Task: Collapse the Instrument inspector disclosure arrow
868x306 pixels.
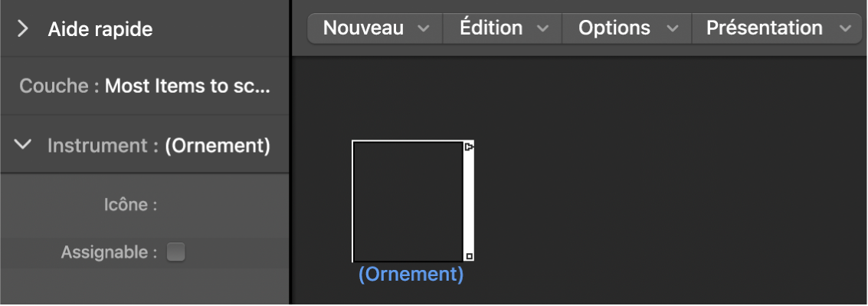Action: (x=23, y=145)
